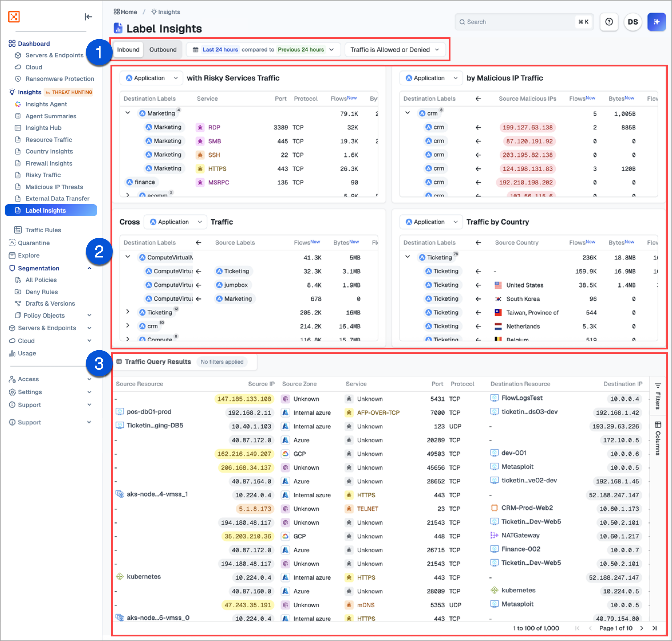
Task: Select the Inbound traffic toggle
Action: pos(128,50)
